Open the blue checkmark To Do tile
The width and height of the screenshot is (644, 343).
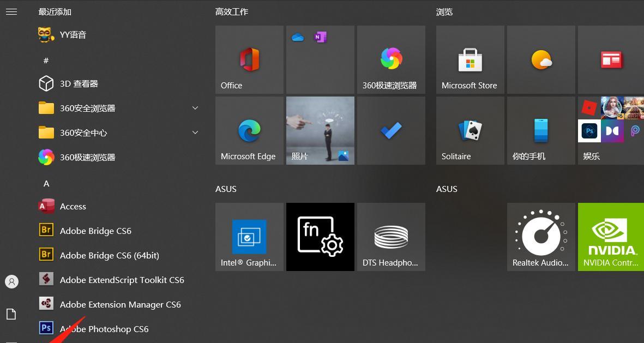(x=391, y=131)
